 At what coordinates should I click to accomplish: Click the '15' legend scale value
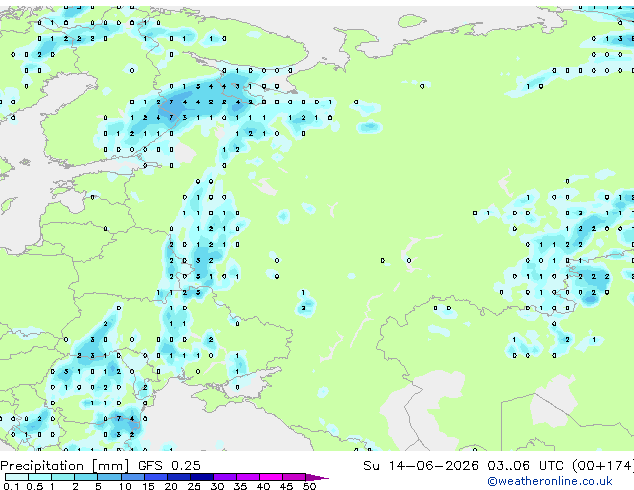click(x=148, y=486)
